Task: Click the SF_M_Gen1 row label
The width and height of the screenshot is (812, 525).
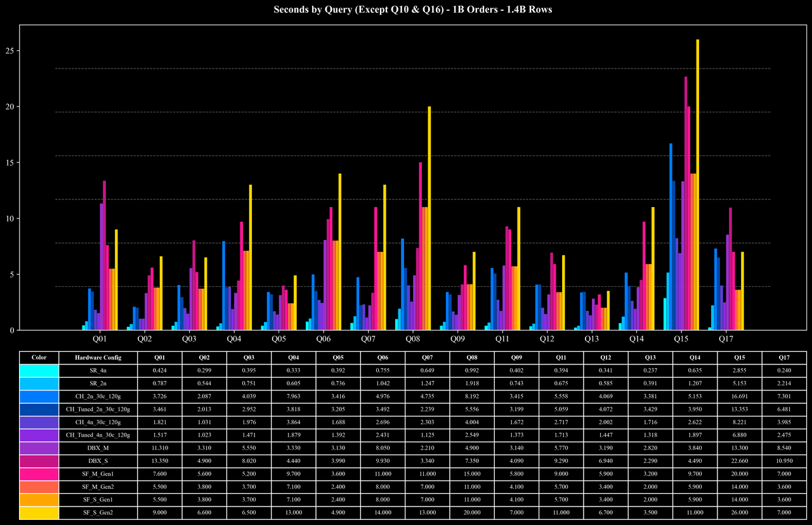Action: click(98, 474)
